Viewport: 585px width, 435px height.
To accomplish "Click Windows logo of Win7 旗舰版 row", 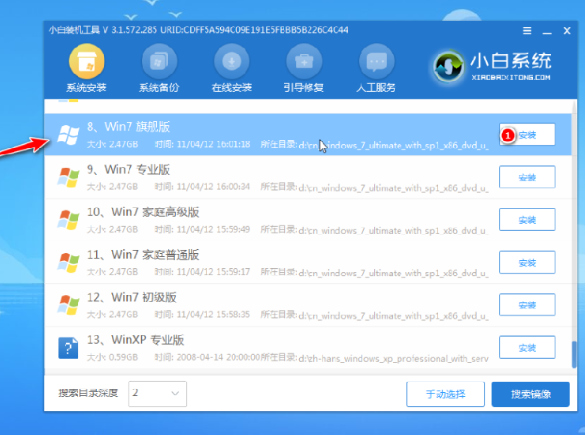I will (68, 135).
